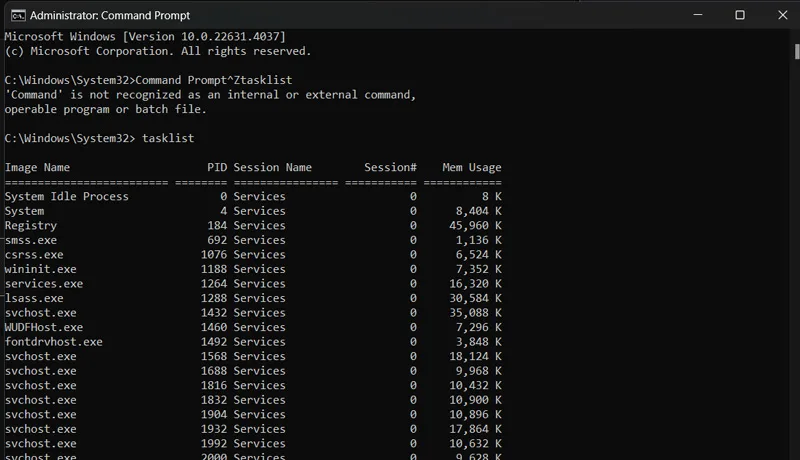Click the memory usage value '30,584 K'
The image size is (800, 460).
point(475,298)
